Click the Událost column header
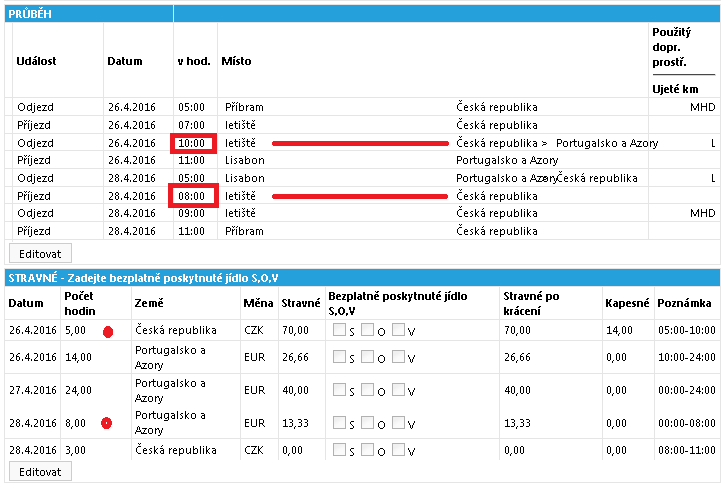This screenshot has width=725, height=489. [x=36, y=61]
